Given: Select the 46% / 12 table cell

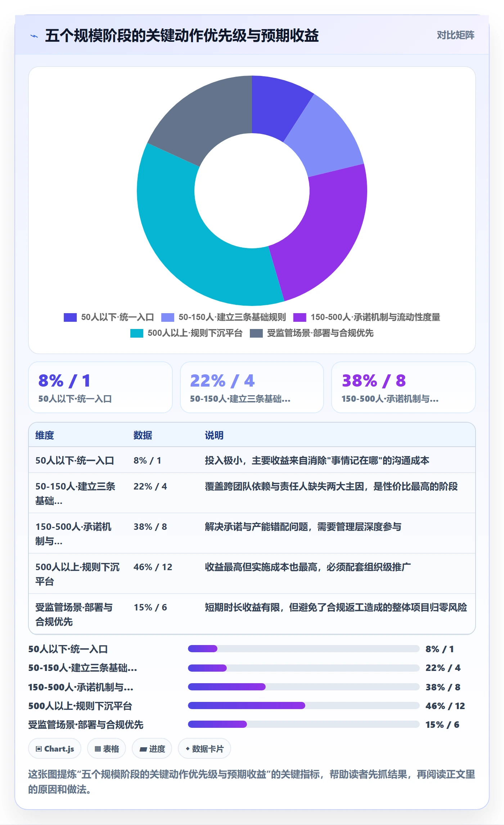Looking at the screenshot, I should click(153, 567).
